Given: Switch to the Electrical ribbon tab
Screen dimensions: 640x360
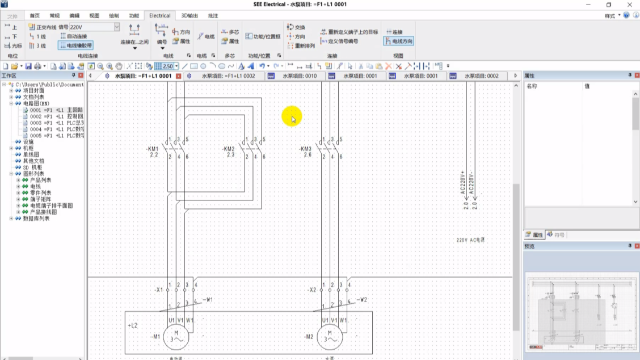Looking at the screenshot, I should 160,16.
